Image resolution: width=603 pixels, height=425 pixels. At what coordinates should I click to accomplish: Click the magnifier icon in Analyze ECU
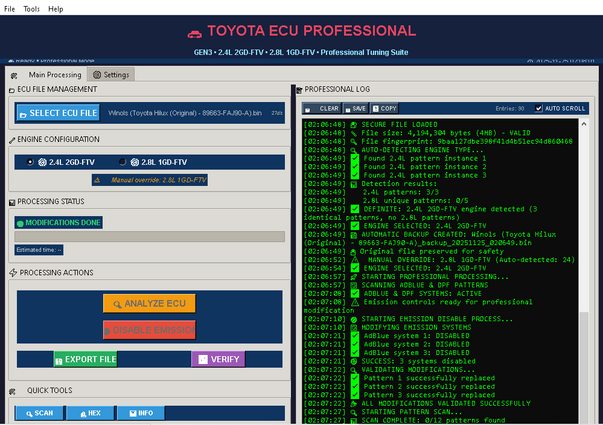[117, 304]
